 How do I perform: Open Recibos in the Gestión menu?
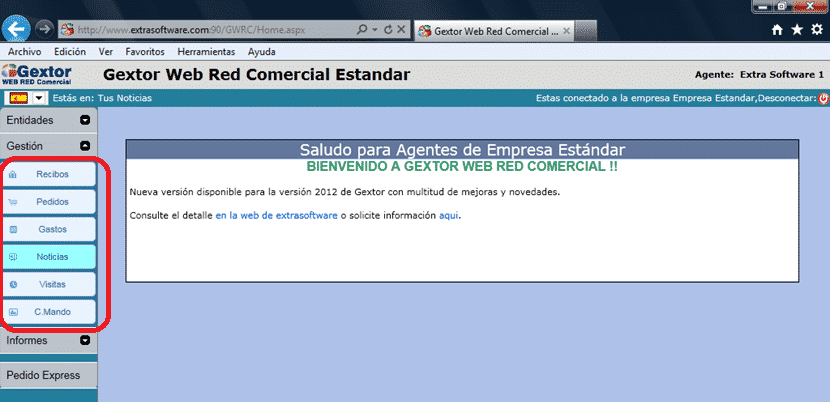49,174
